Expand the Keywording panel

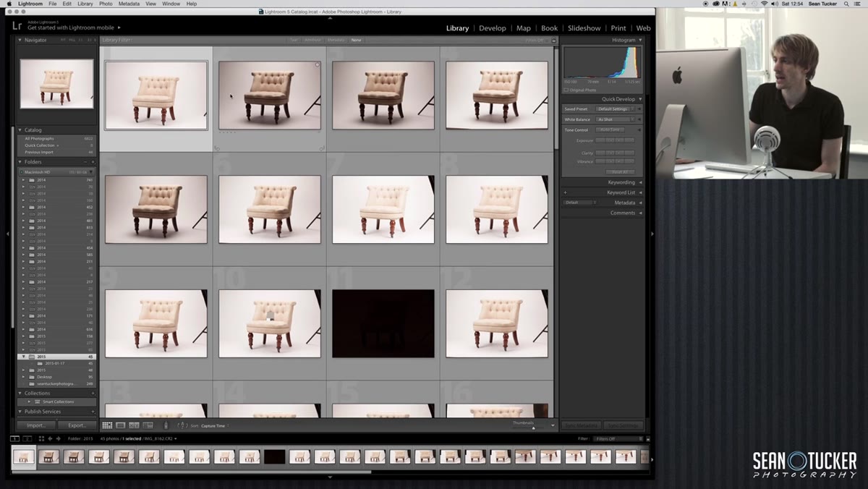pos(640,182)
